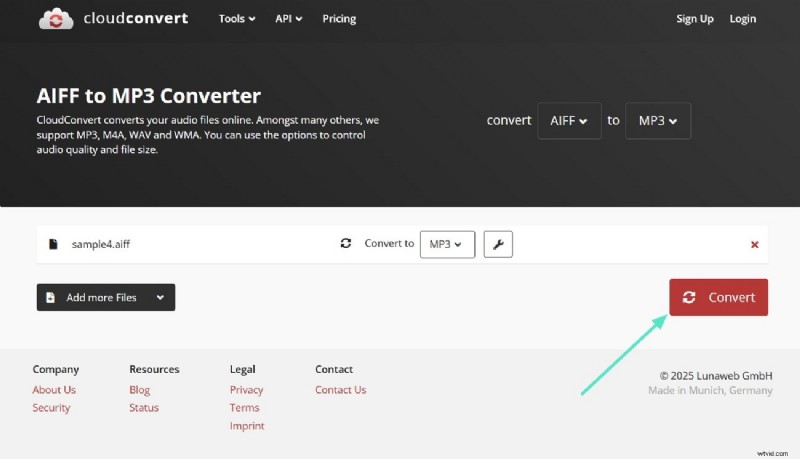This screenshot has height=459, width=800.
Task: Click the red Convert button
Action: pos(718,297)
